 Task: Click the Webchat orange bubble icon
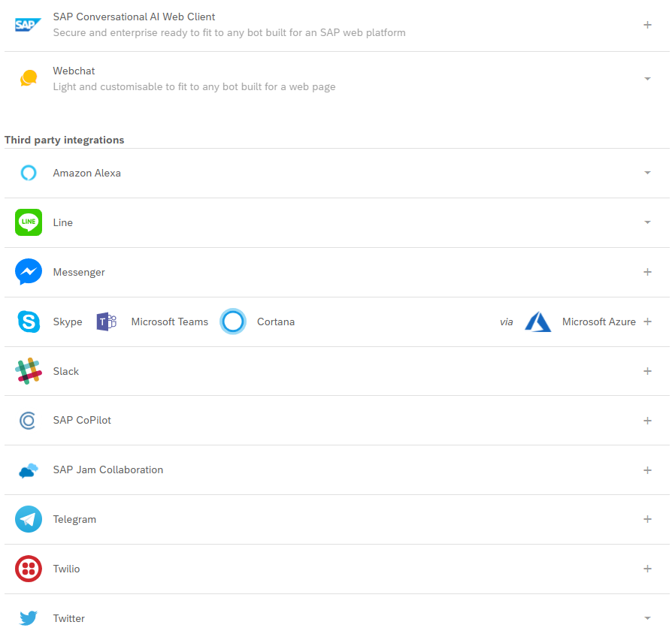point(29,78)
